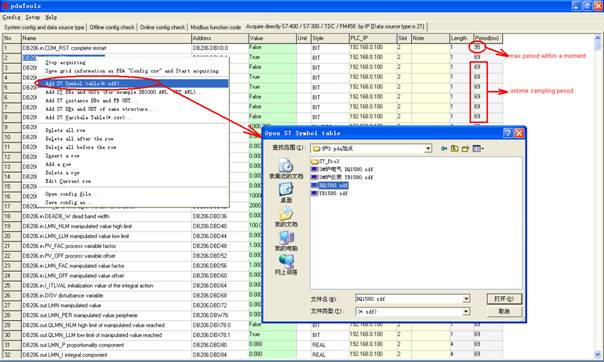Open the Config menu

pyautogui.click(x=11, y=17)
